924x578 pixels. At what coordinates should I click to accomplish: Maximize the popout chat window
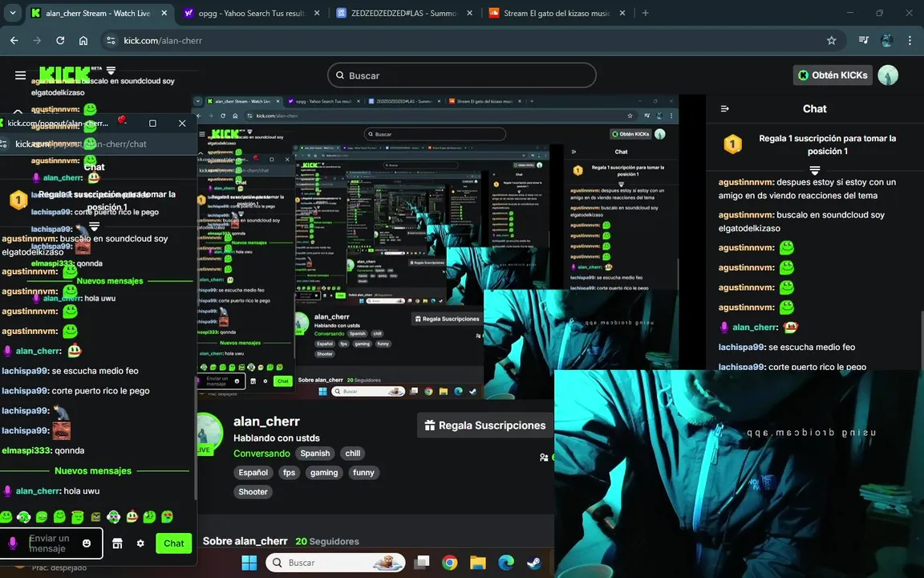[x=152, y=124]
